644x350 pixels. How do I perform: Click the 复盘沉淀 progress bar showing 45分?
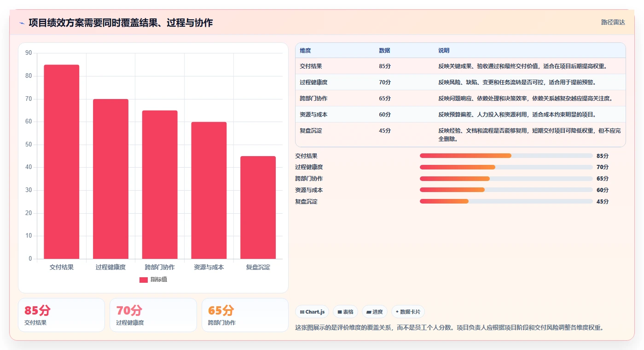pyautogui.click(x=506, y=201)
